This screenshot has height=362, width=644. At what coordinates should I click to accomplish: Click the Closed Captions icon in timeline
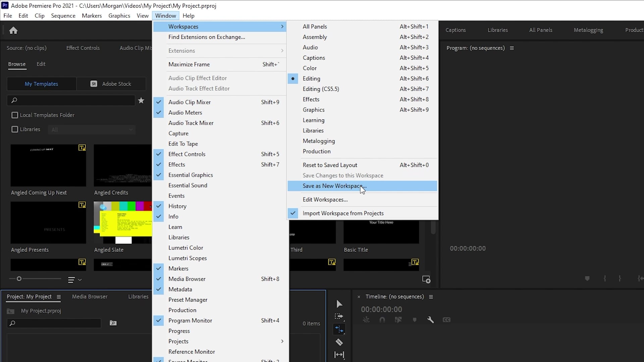pos(447,319)
